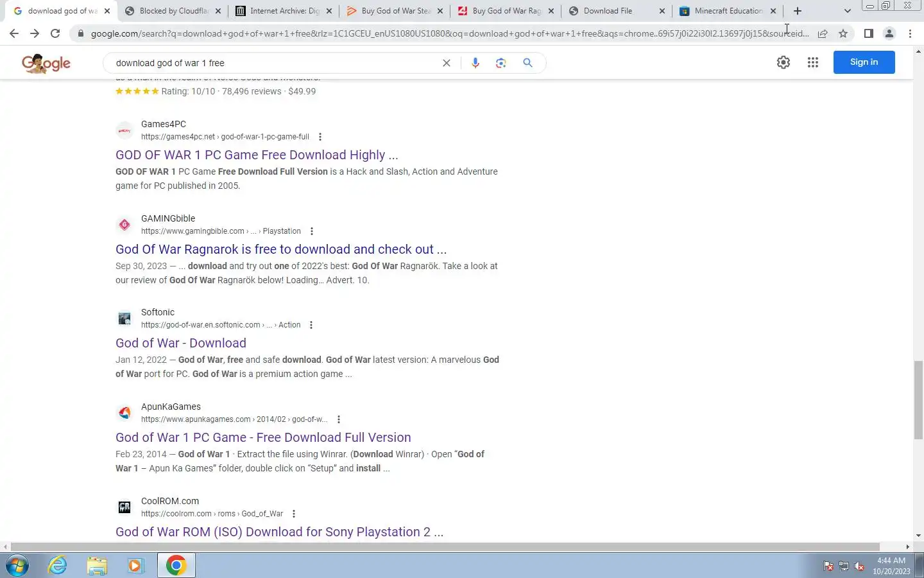Open more options for Softonic result
924x578 pixels.
(x=311, y=325)
